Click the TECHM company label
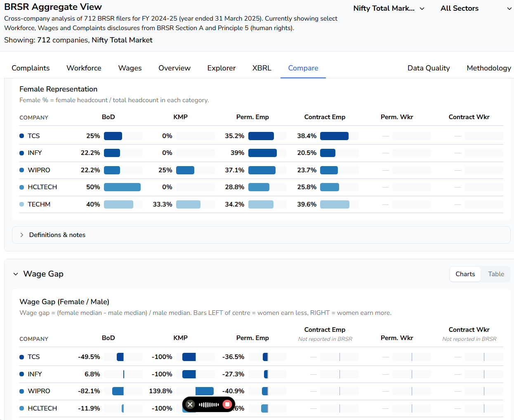 [39, 204]
